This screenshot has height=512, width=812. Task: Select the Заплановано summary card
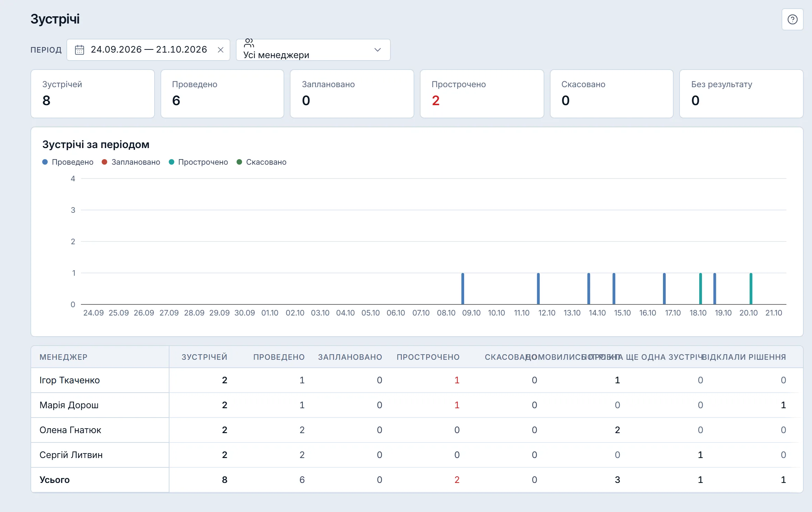pos(352,94)
